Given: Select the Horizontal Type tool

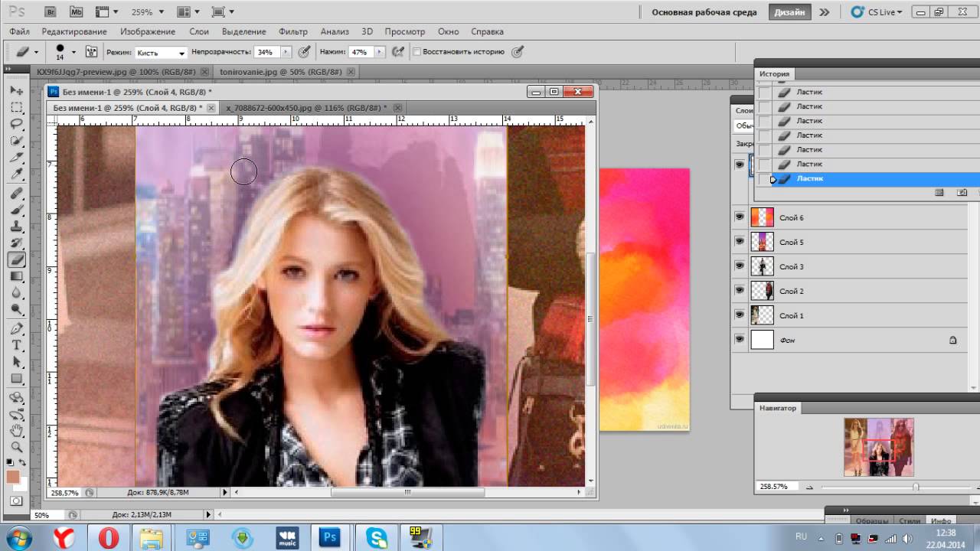Looking at the screenshot, I should click(17, 345).
